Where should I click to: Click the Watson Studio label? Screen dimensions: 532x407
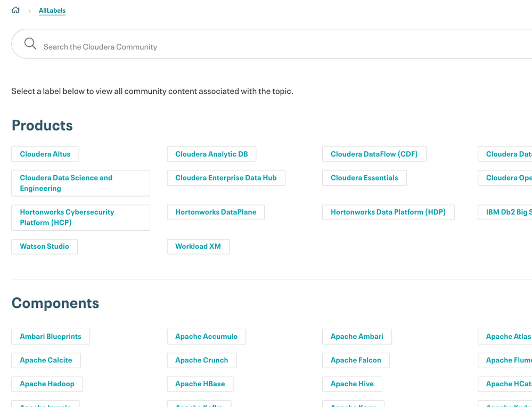click(x=44, y=246)
